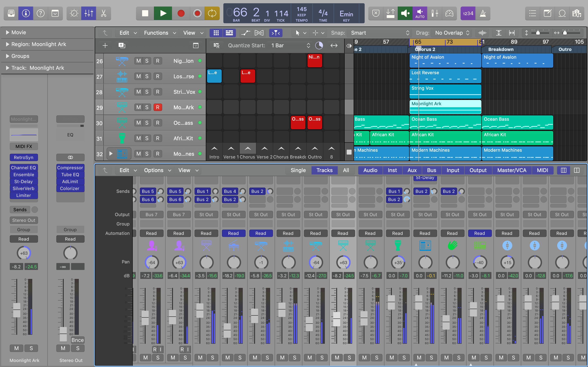The height and width of the screenshot is (367, 588).
Task: Enable the Count-in 1234 button
Action: point(468,13)
